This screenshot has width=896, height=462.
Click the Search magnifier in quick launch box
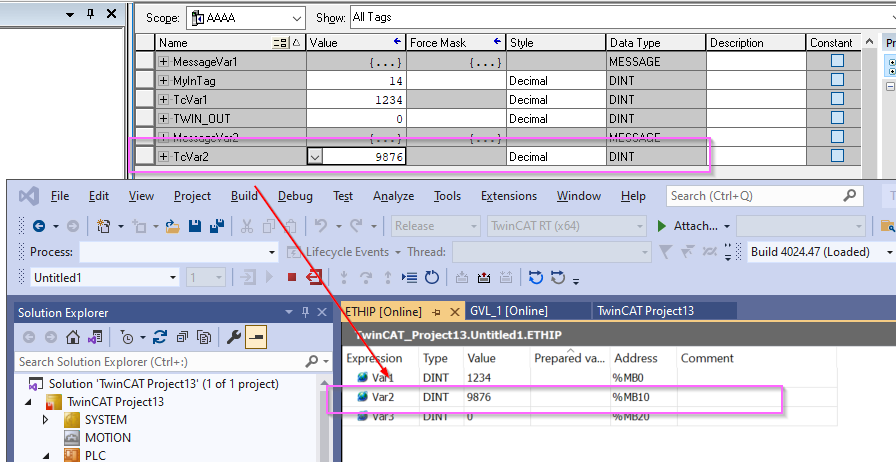(x=850, y=196)
